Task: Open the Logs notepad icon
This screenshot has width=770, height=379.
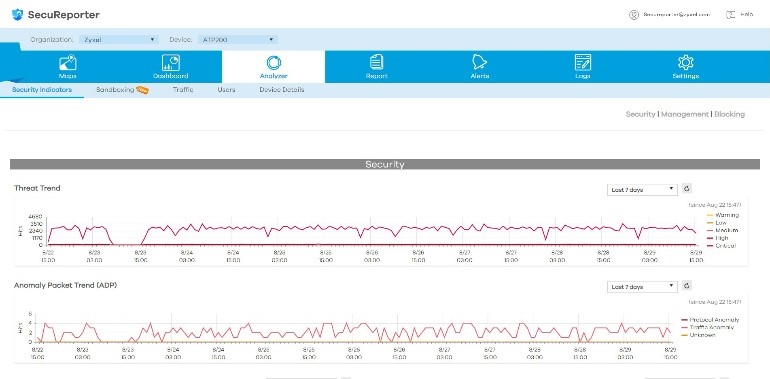Action: (x=582, y=62)
